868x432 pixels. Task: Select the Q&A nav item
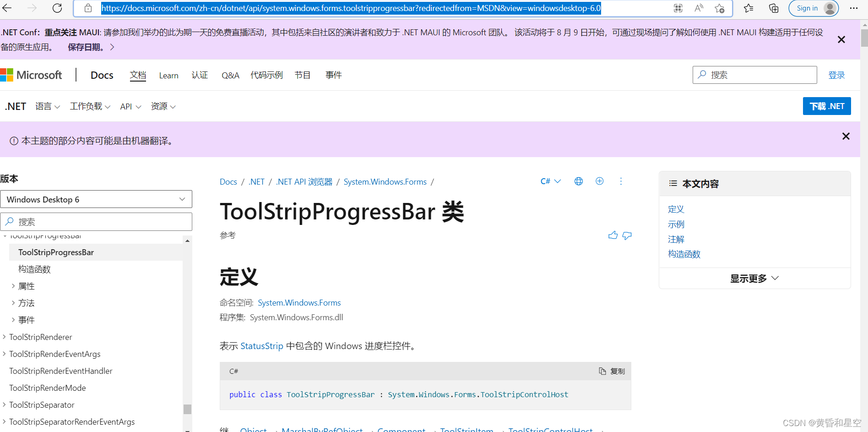pyautogui.click(x=230, y=76)
